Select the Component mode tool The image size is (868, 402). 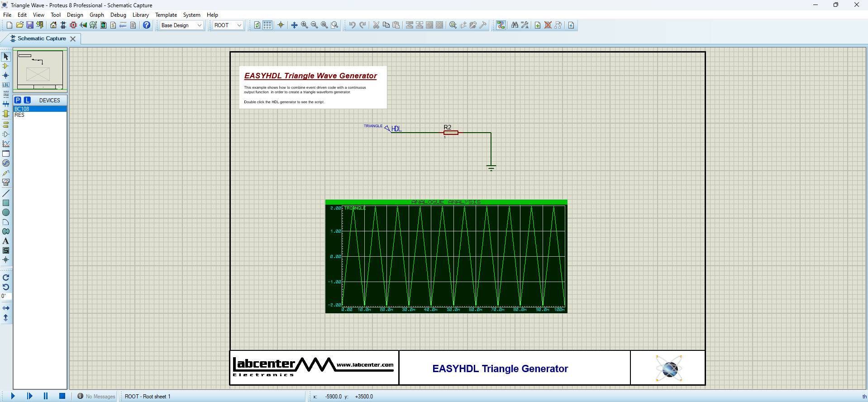[6, 66]
